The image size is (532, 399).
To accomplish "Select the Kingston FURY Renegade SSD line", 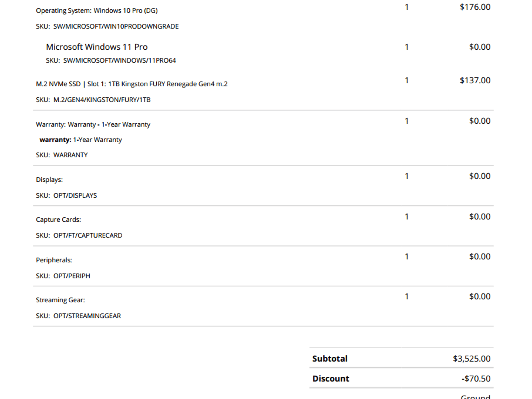I will (132, 84).
